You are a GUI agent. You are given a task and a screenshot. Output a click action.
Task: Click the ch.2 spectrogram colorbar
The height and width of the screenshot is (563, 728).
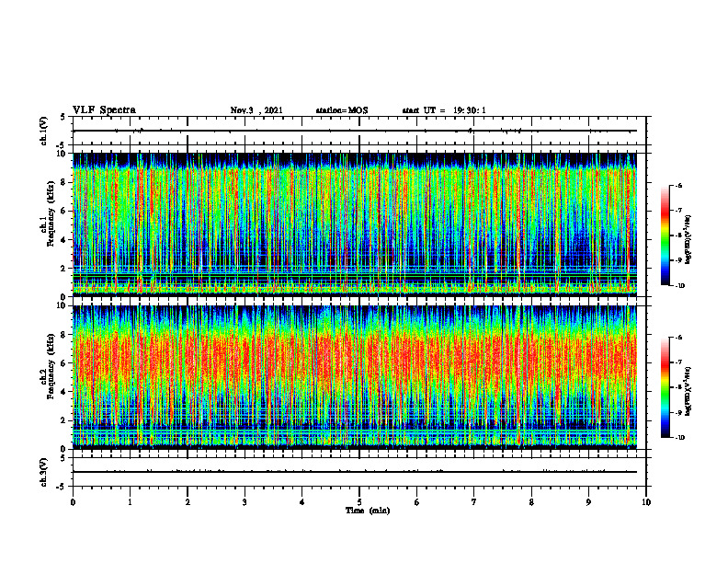(x=665, y=387)
